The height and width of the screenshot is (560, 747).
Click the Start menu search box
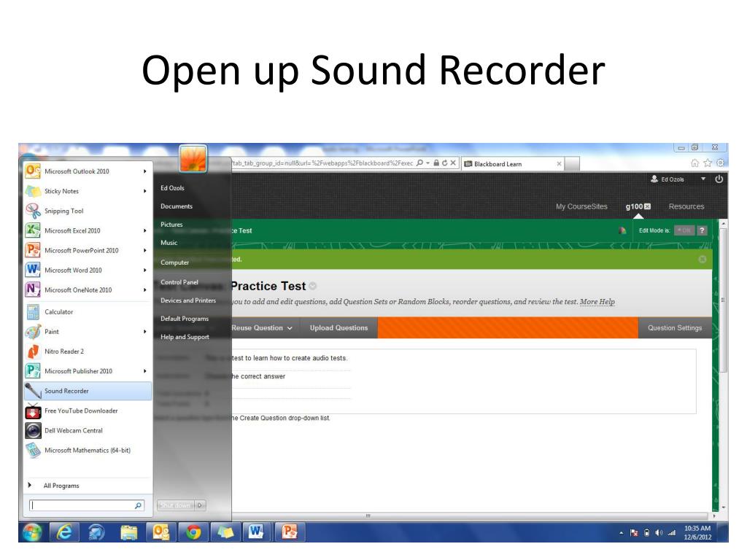click(x=86, y=505)
